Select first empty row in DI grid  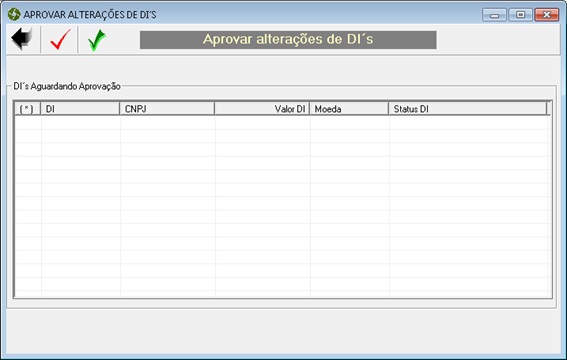tap(283, 123)
